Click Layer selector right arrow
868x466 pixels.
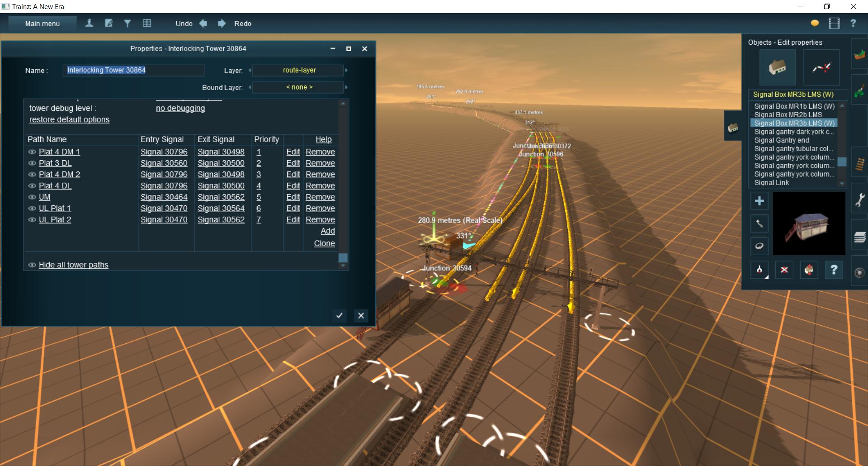tap(346, 71)
